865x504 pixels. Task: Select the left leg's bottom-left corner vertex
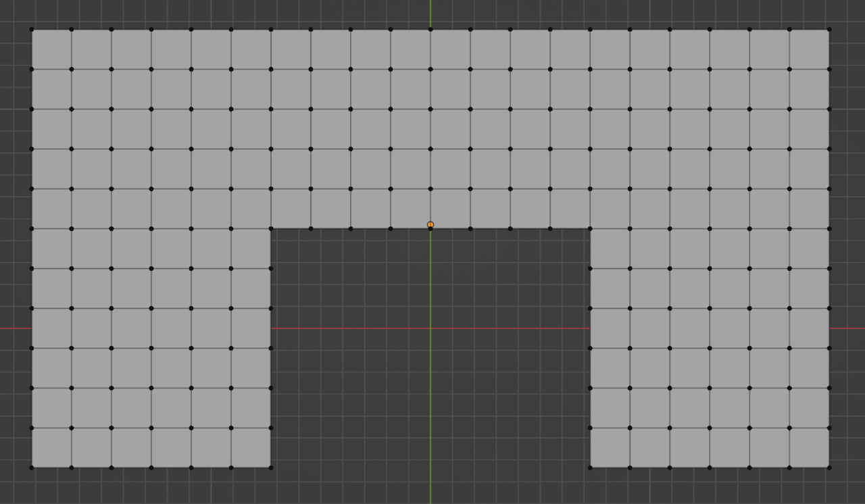pyautogui.click(x=32, y=468)
